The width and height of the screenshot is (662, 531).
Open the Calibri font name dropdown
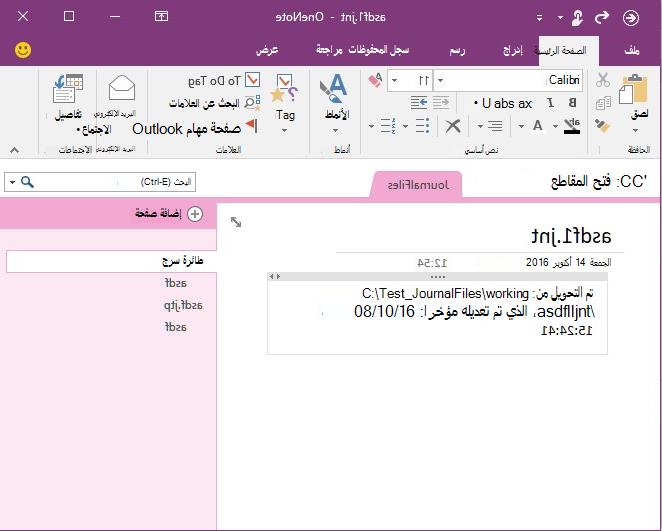(440, 80)
